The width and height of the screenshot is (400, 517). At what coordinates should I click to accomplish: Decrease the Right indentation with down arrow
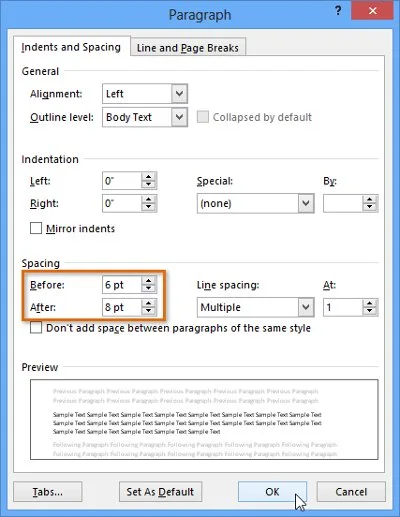[148, 207]
